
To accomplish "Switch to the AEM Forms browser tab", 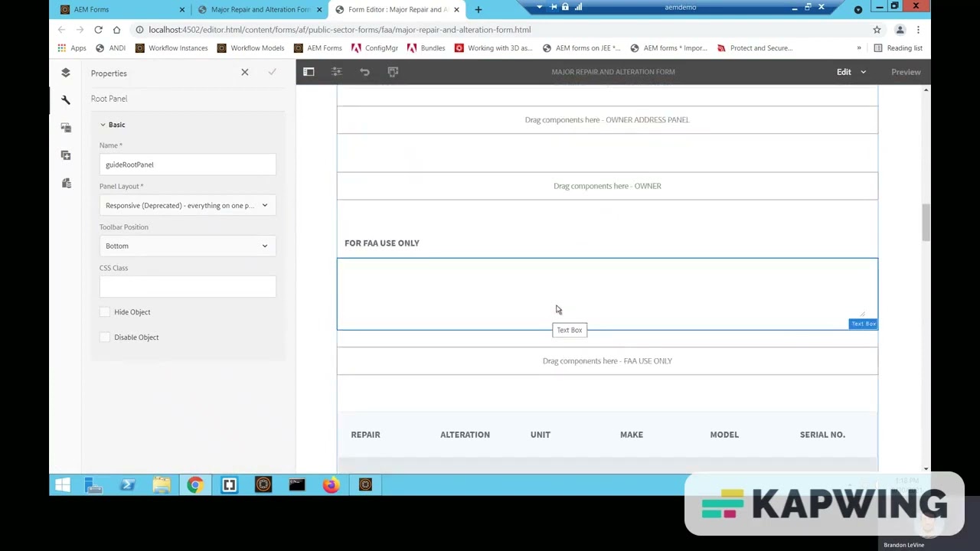I will tap(122, 9).
